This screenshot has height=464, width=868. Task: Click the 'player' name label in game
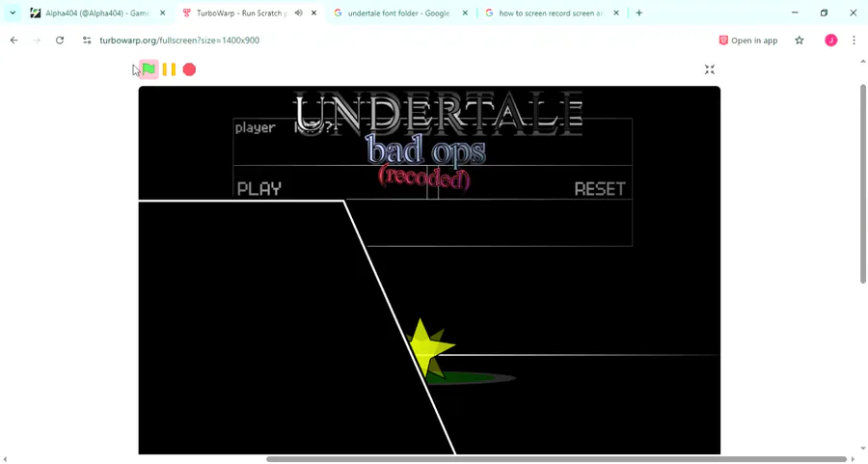coord(255,128)
